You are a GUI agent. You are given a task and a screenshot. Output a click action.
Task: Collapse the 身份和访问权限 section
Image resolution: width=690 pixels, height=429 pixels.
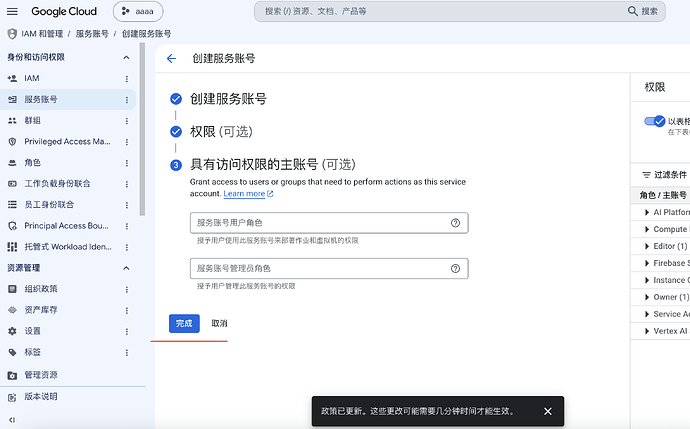click(126, 57)
